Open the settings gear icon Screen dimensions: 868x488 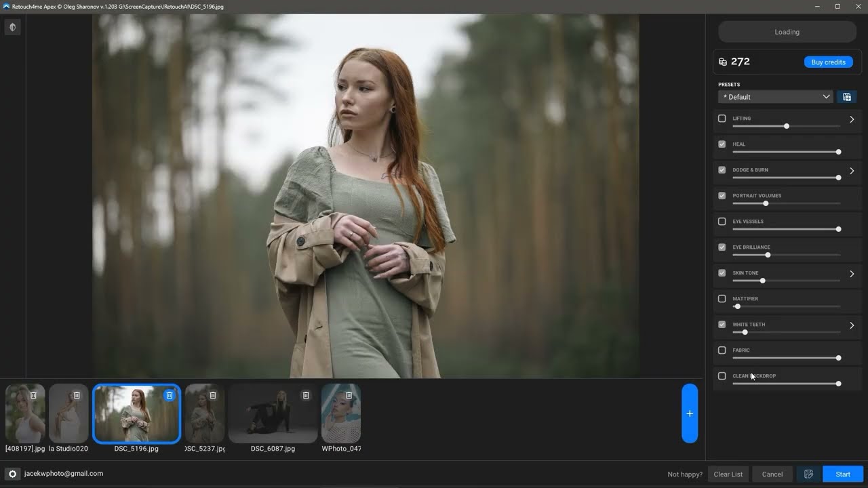point(12,474)
